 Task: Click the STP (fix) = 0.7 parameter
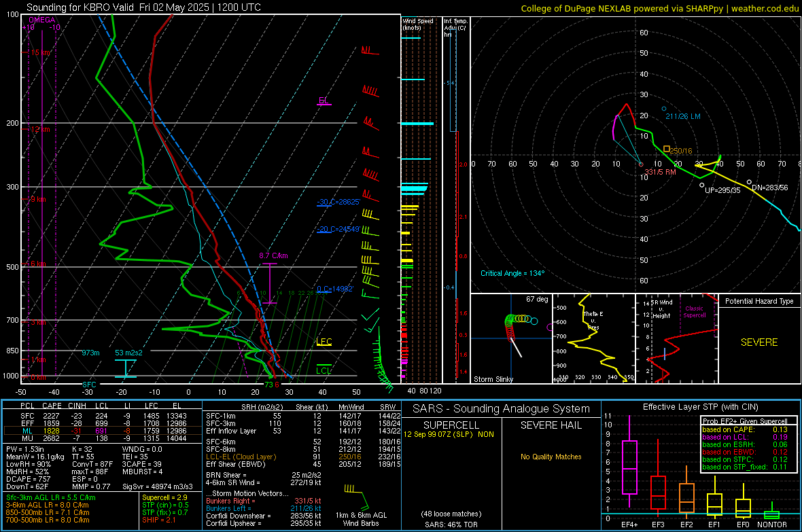click(164, 512)
